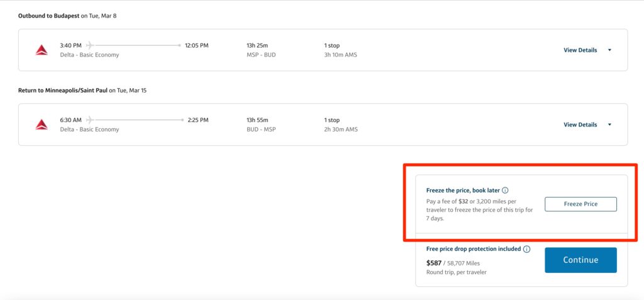Click the Delta logo on the return flight

click(42, 125)
